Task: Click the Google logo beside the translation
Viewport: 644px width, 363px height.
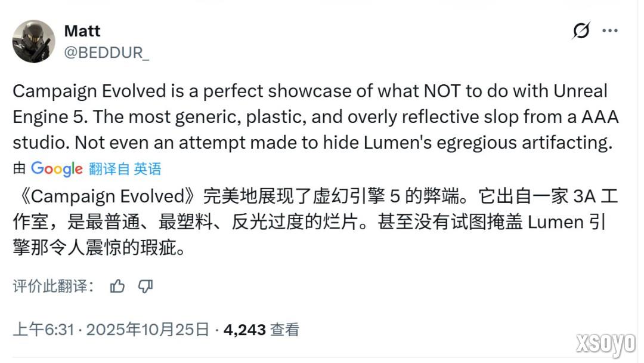Action: (57, 169)
